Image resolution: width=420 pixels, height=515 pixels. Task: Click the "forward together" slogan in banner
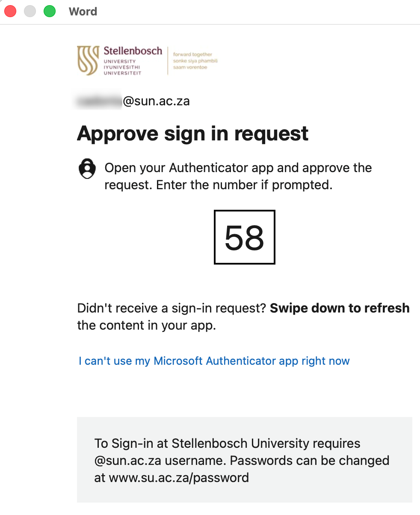tap(192, 54)
